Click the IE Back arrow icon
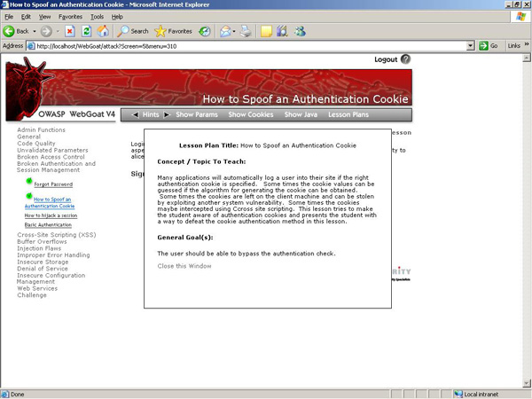Screen dimensions: 532x399 pos(9,31)
